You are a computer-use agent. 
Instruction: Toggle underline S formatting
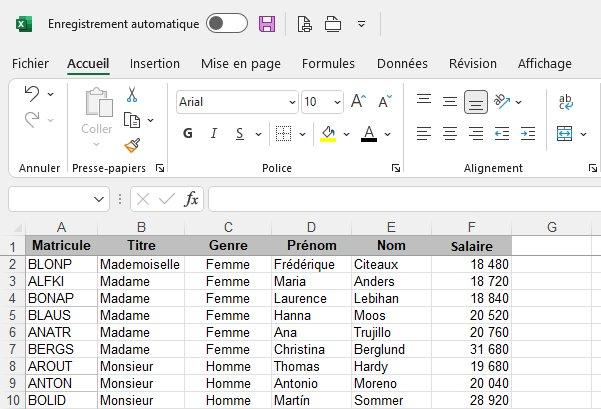click(x=240, y=133)
